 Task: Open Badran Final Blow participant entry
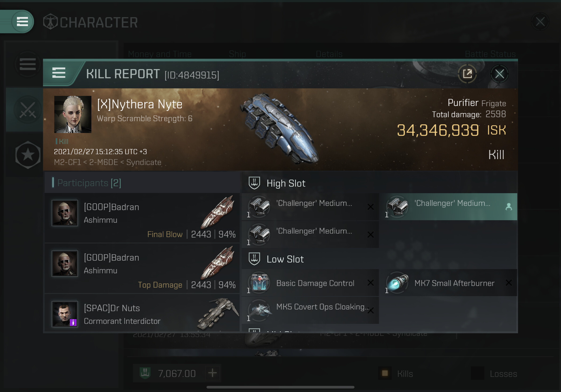(x=142, y=218)
